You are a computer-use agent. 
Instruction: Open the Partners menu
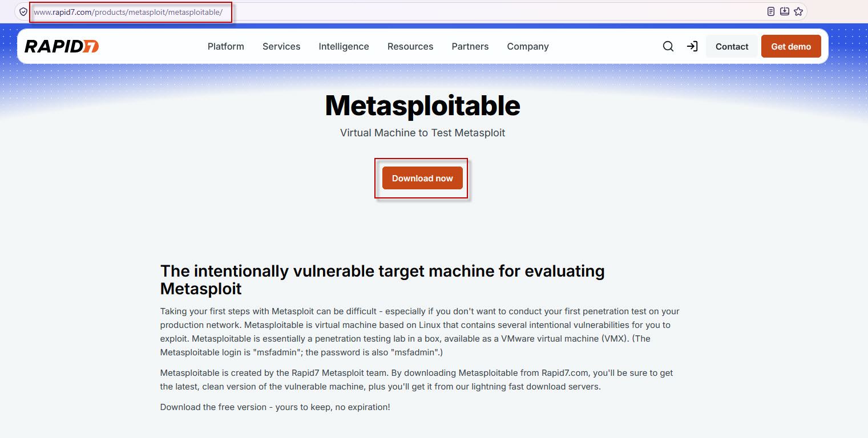pos(470,47)
